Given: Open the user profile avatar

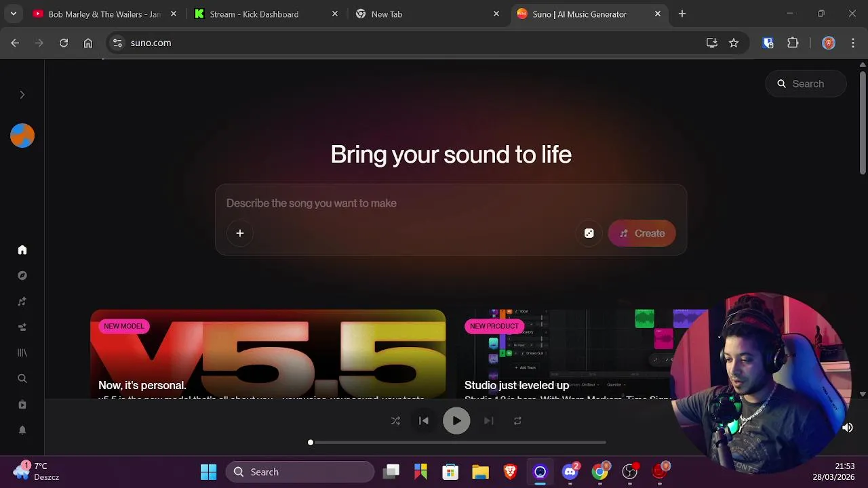Looking at the screenshot, I should click(22, 136).
